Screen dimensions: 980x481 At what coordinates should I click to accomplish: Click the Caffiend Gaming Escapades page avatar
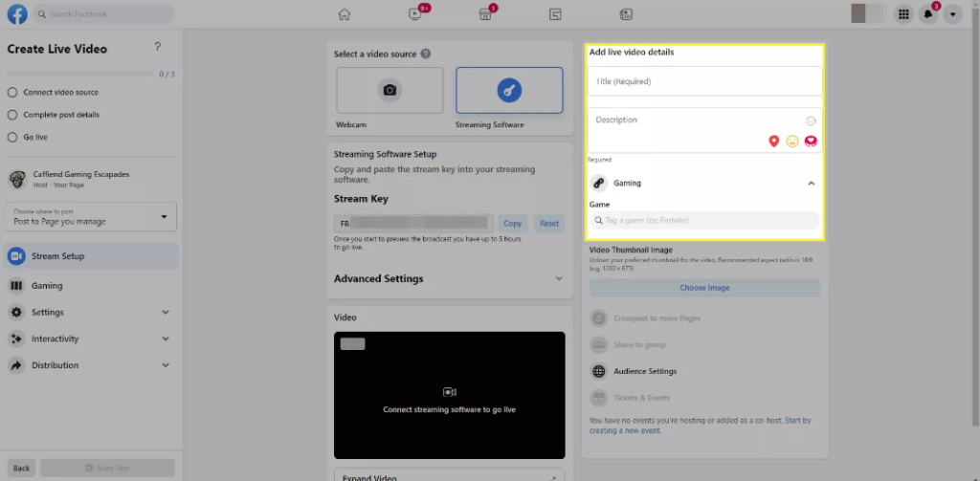[17, 179]
